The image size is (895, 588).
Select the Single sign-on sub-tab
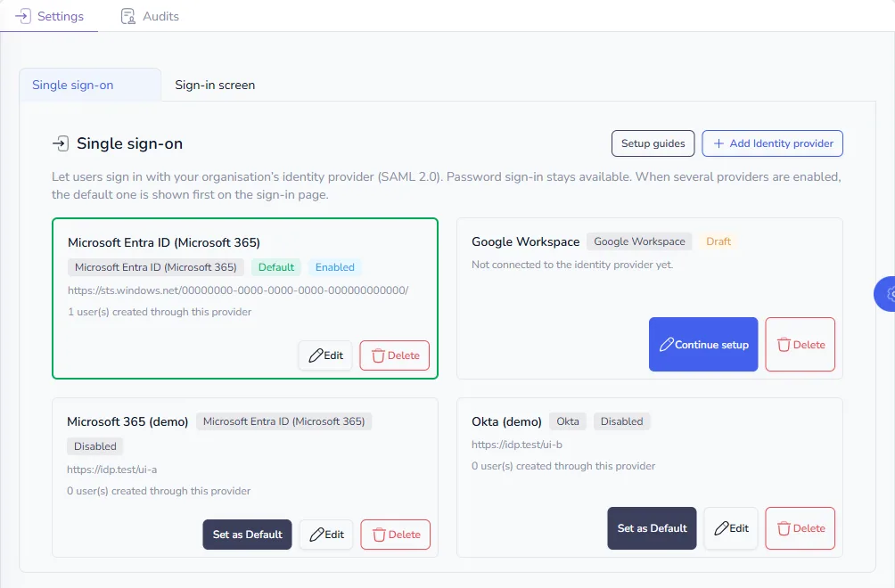pyautogui.click(x=90, y=85)
